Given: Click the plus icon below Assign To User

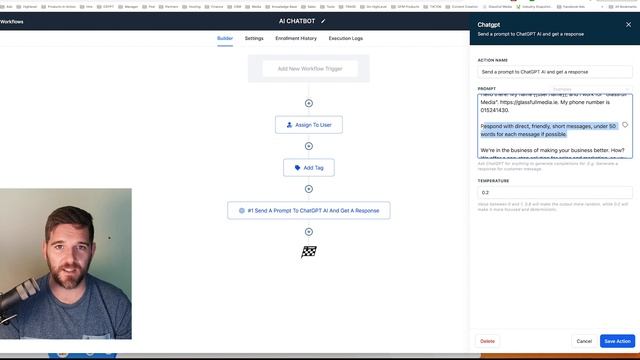Looking at the screenshot, I should pos(309,146).
